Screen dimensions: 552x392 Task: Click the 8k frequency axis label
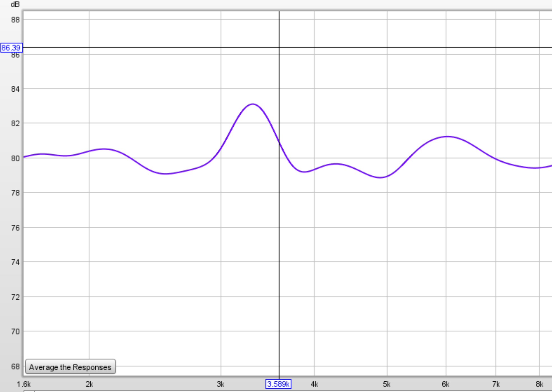539,384
